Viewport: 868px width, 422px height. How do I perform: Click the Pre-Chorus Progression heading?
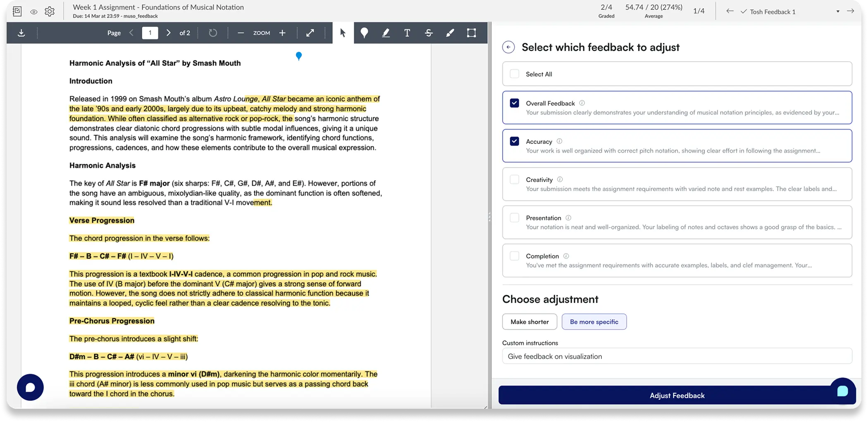click(x=112, y=321)
